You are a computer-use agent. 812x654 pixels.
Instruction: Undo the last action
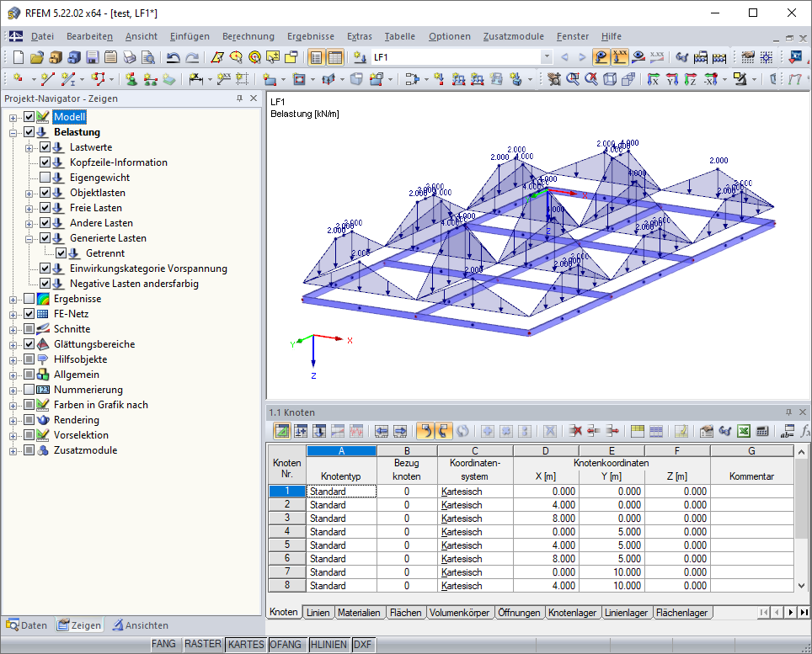tap(173, 57)
